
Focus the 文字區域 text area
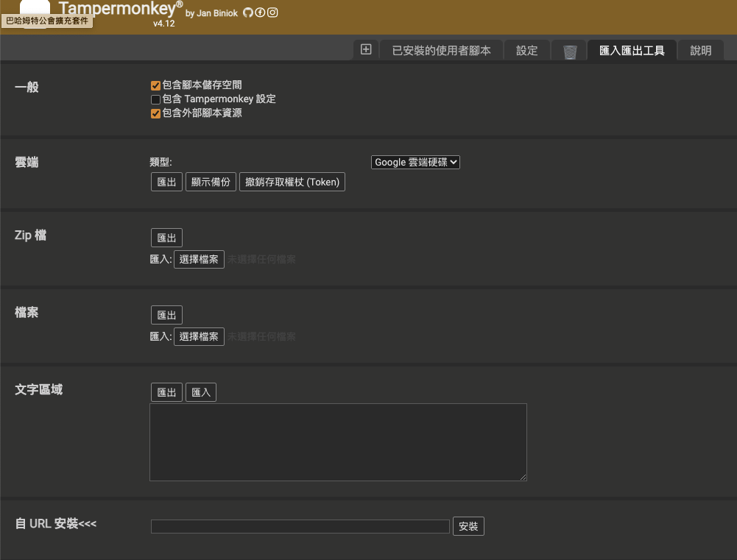pos(338,442)
